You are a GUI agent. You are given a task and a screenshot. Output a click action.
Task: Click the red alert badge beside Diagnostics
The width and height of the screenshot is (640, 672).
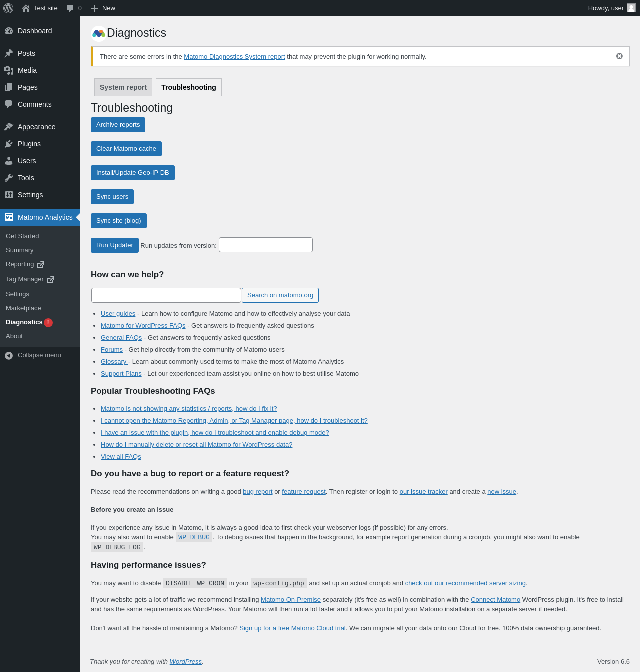(48, 323)
